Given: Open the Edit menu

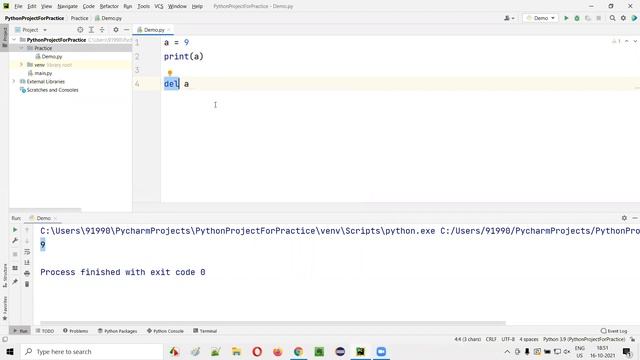Looking at the screenshot, I should (32, 6).
